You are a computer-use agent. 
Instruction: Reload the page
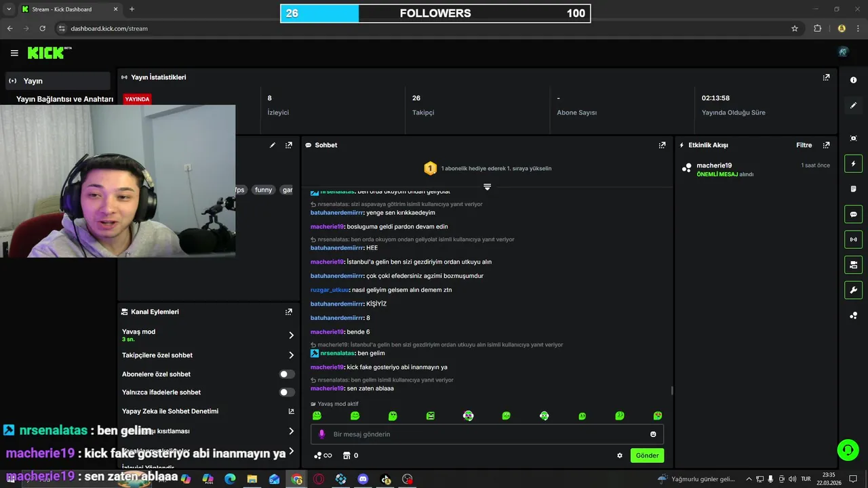43,28
